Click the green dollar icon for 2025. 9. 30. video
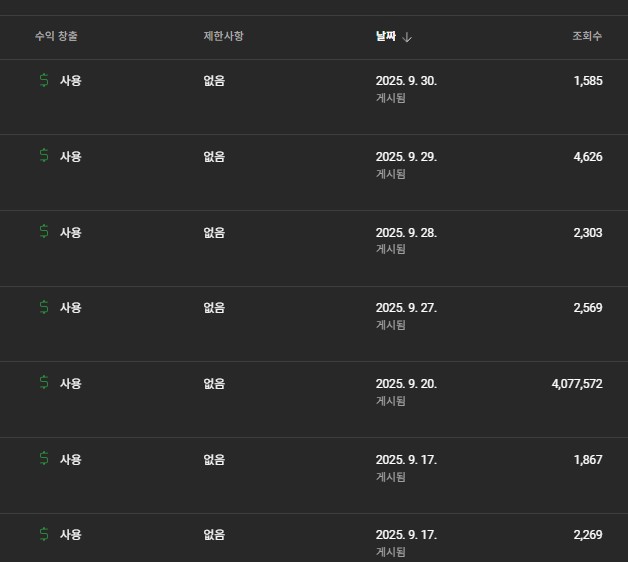Image resolution: width=628 pixels, height=562 pixels. [44, 81]
